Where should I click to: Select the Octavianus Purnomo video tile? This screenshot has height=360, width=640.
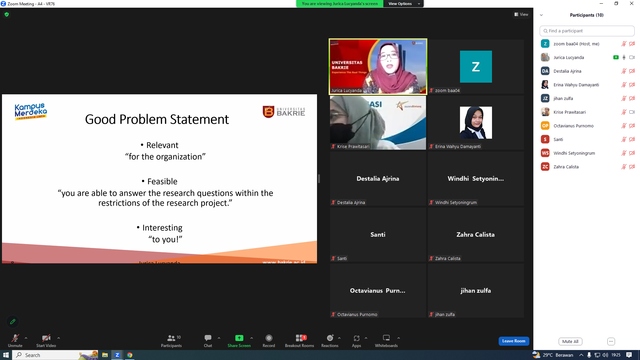tap(378, 290)
